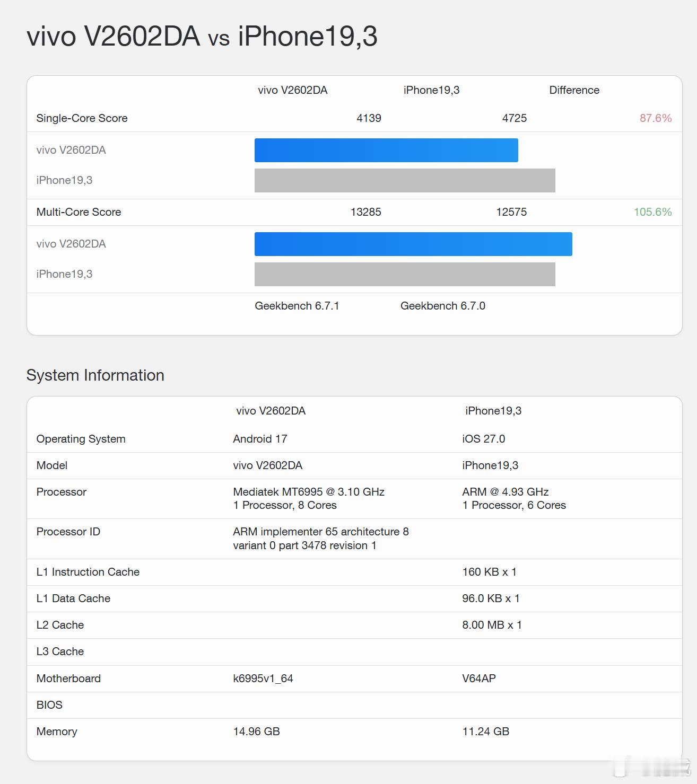Viewport: 697px width, 784px height.
Task: Click the ARM @ 4.93 GHz processor entry
Action: (506, 492)
